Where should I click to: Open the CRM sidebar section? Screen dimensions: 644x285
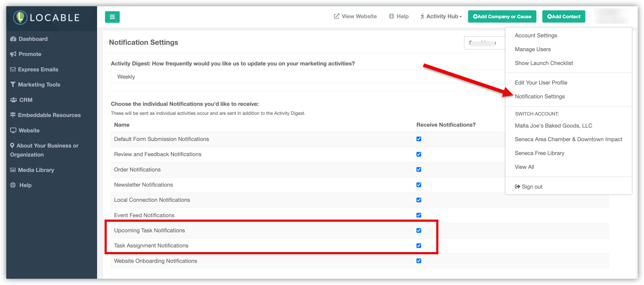[25, 100]
